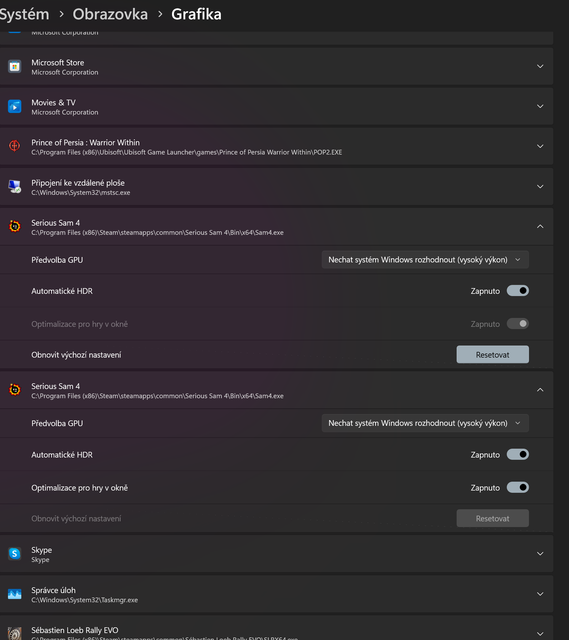Viewport: 569px width, 640px height.
Task: Click the Správce úloh Task Manager icon
Action: pos(15,594)
